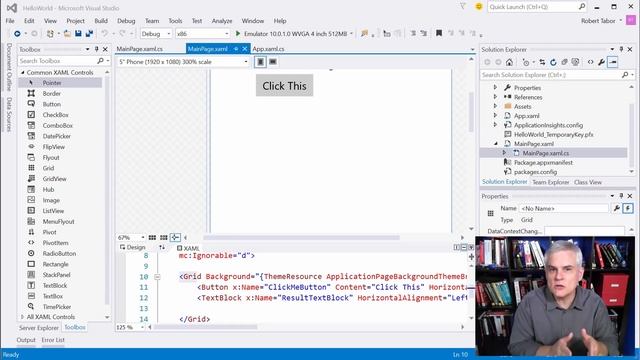Image resolution: width=640 pixels, height=360 pixels.
Task: Pick the StackPanel control in Toolbox
Action: tap(60, 275)
